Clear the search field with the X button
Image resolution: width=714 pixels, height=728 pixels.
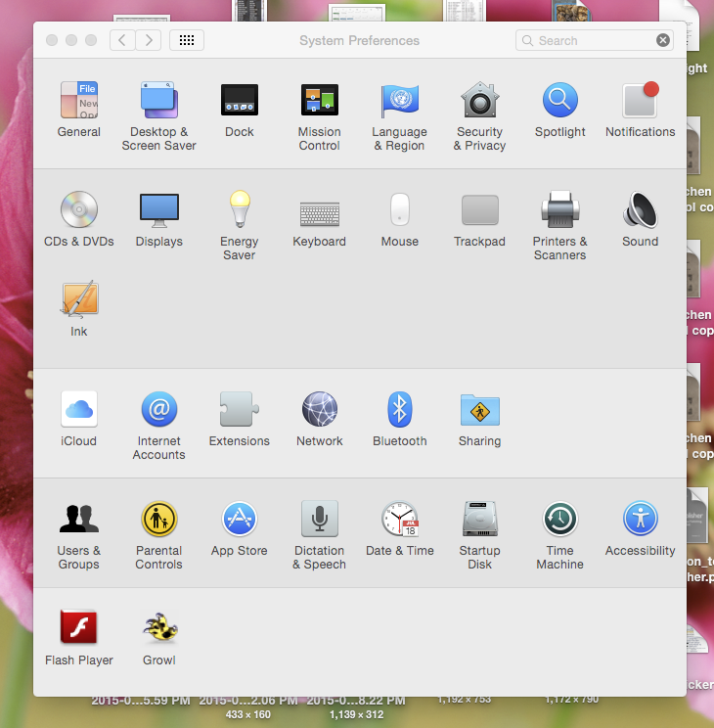663,40
